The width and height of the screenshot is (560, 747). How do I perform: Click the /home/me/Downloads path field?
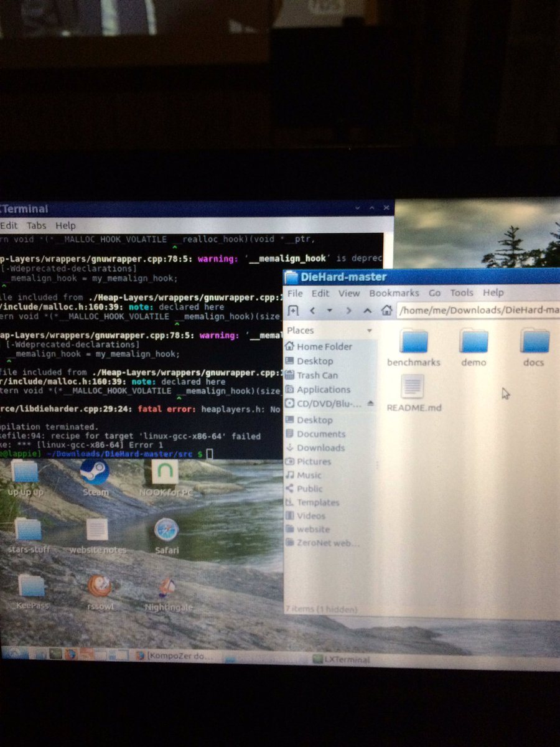pos(478,309)
